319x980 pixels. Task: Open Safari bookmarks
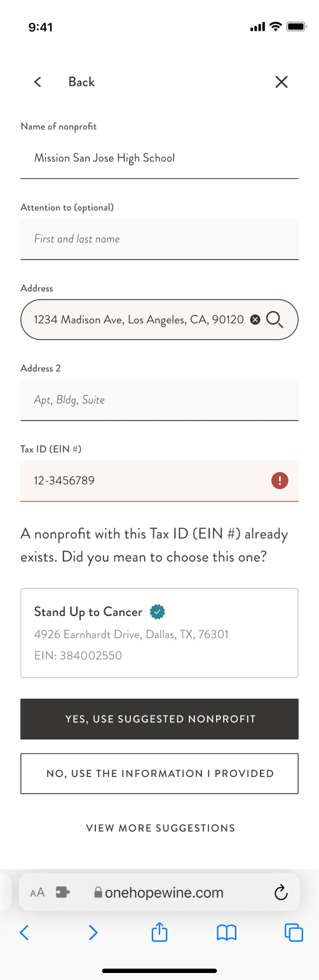[x=227, y=933]
